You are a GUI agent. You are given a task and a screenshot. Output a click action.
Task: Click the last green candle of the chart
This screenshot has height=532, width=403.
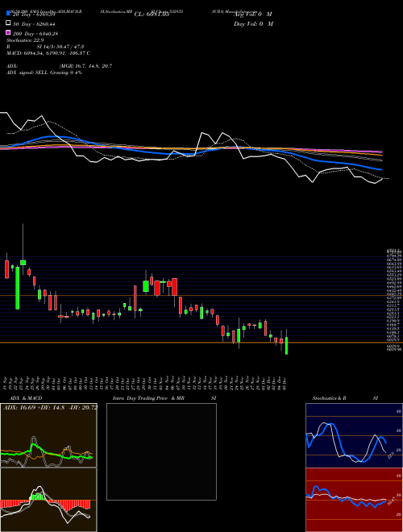(x=287, y=345)
